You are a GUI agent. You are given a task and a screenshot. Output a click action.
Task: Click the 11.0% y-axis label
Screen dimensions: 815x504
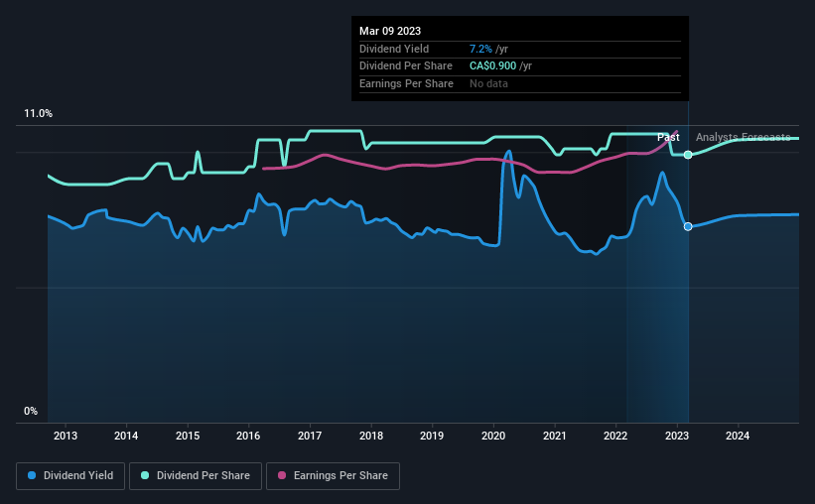coord(38,114)
